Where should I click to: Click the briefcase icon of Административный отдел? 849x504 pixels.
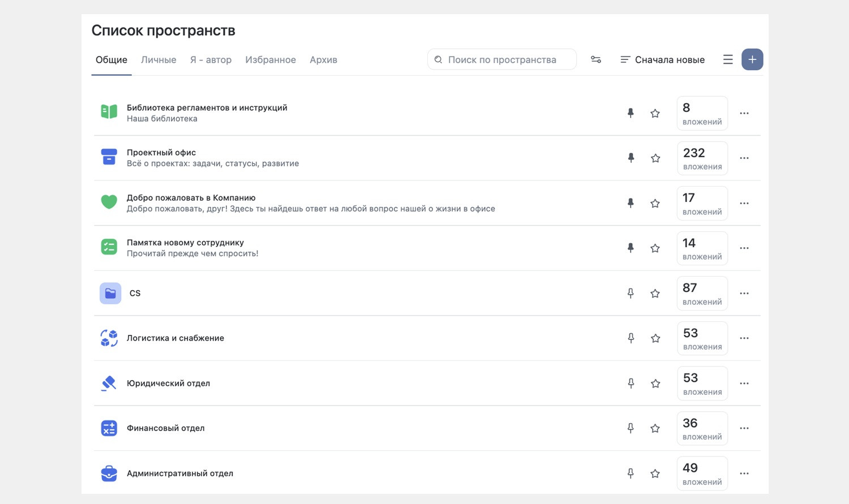click(109, 473)
